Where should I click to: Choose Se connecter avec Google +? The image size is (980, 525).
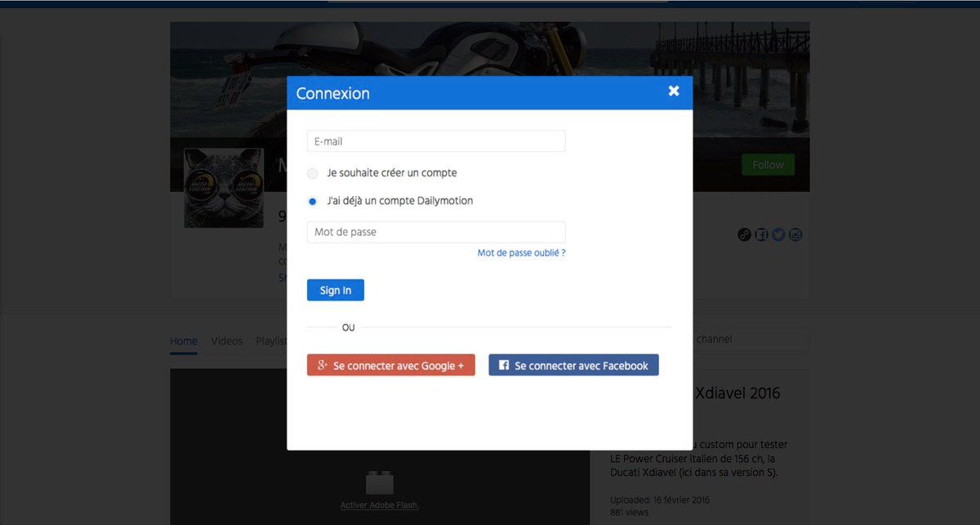pos(391,365)
